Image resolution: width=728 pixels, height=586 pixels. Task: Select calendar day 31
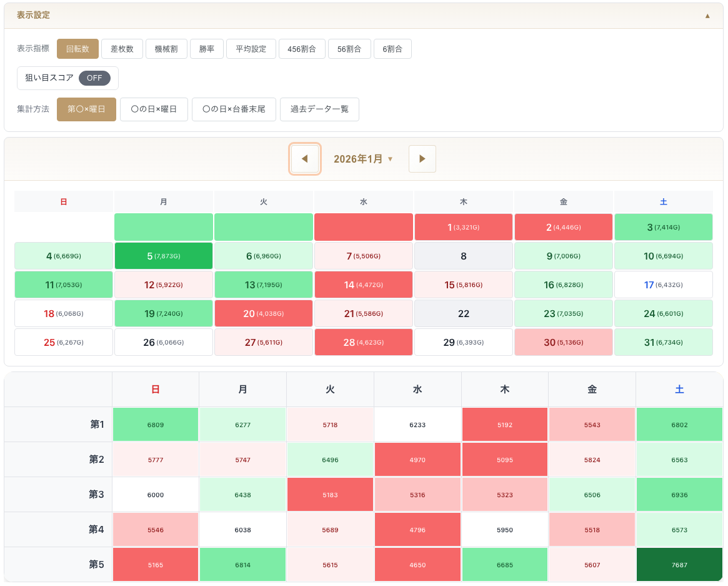pyautogui.click(x=663, y=342)
